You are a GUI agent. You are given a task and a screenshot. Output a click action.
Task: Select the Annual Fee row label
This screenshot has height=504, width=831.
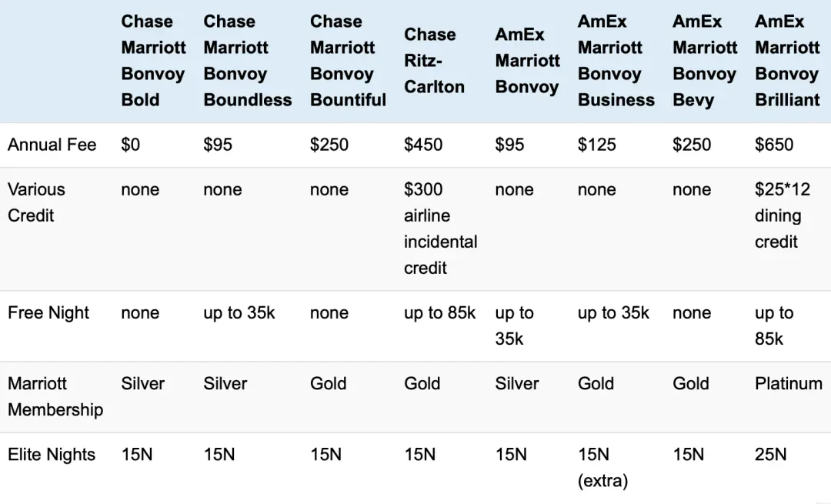[52, 145]
